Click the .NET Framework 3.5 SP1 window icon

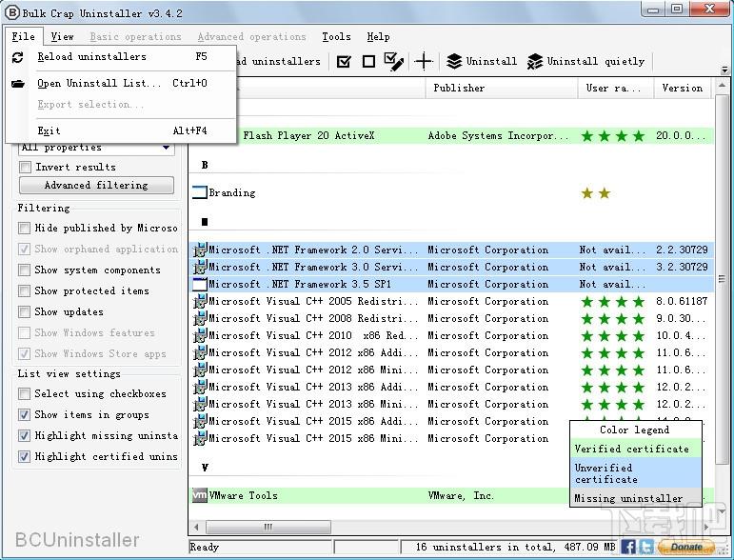(200, 284)
